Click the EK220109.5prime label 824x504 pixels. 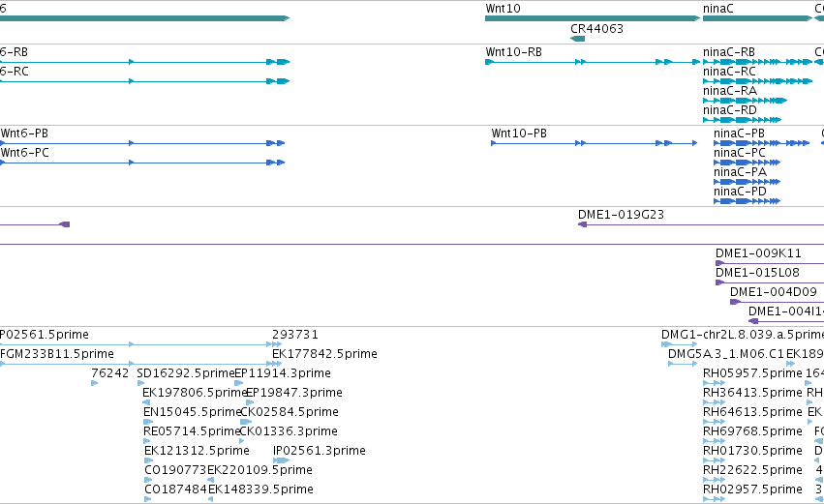coord(259,470)
